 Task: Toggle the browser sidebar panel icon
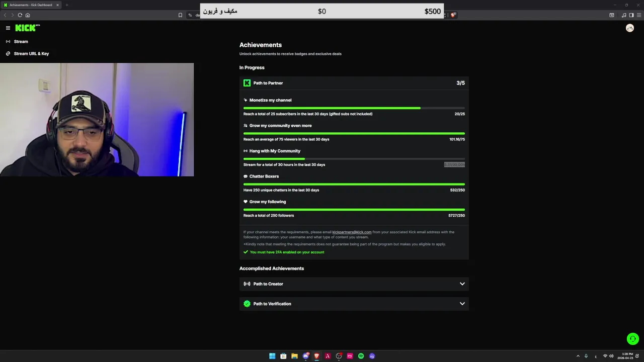click(x=631, y=15)
